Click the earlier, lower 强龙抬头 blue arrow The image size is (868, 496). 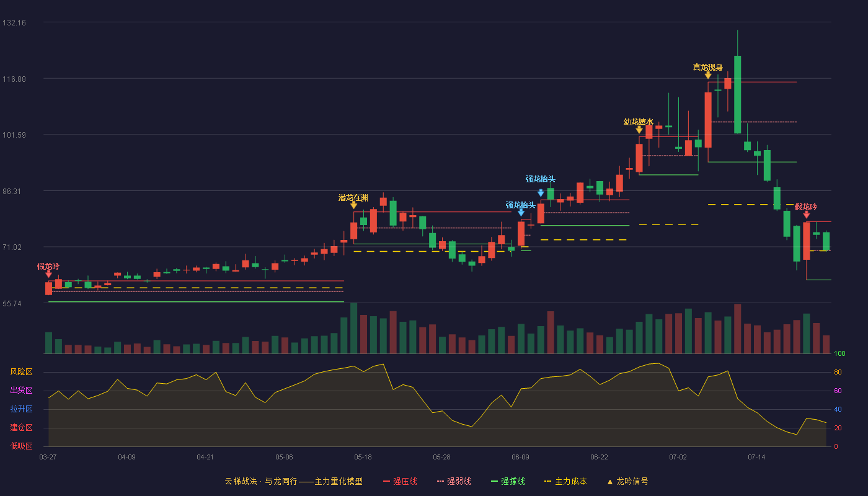pyautogui.click(x=521, y=213)
